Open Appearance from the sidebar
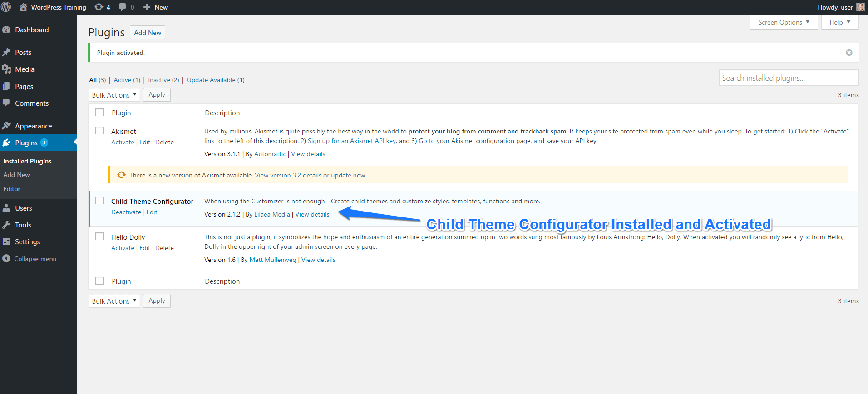This screenshot has height=394, width=868. click(x=33, y=126)
